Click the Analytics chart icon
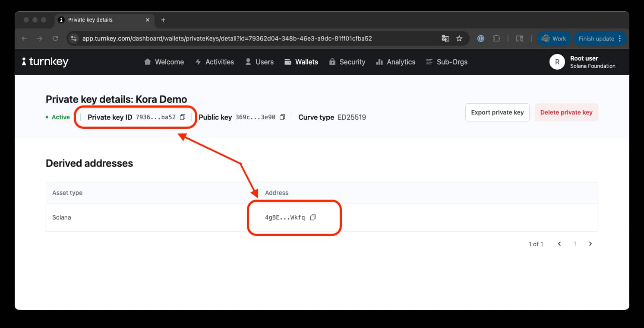 [x=380, y=62]
